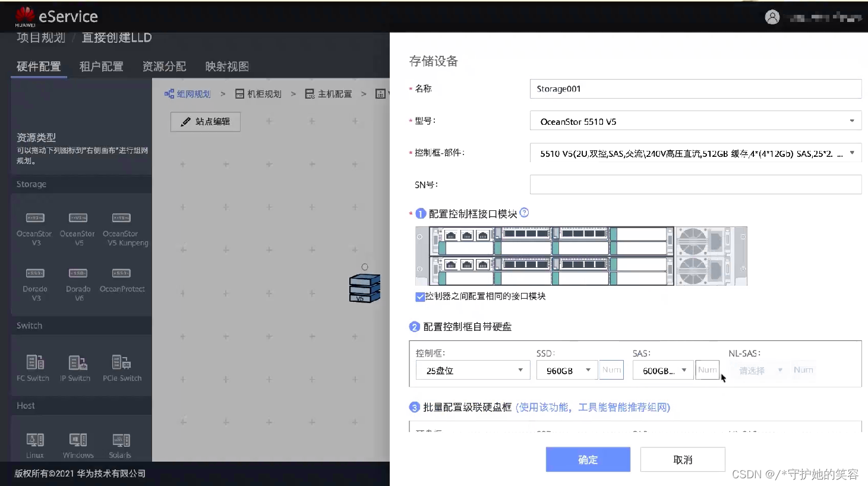The width and height of the screenshot is (868, 486).
Task: Select the OceanProtect storage icon
Action: (121, 273)
